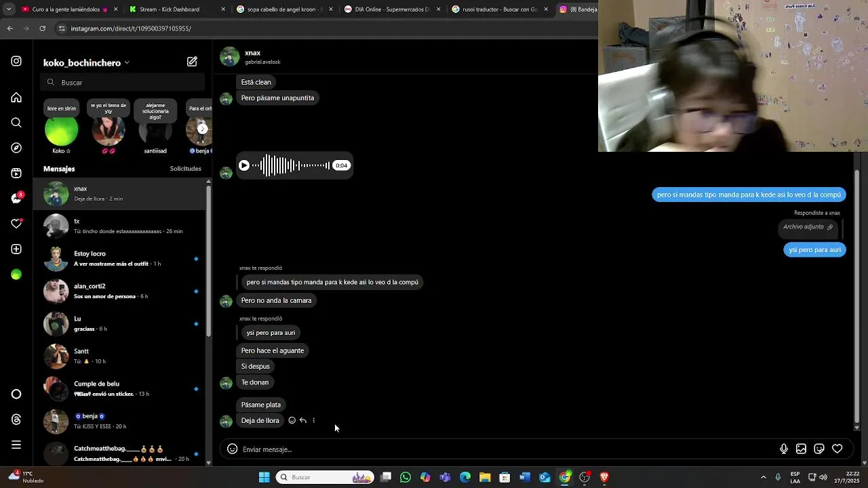Open profile via green avatar in sidebar
Screen dimensions: 868x488
pos(16,274)
